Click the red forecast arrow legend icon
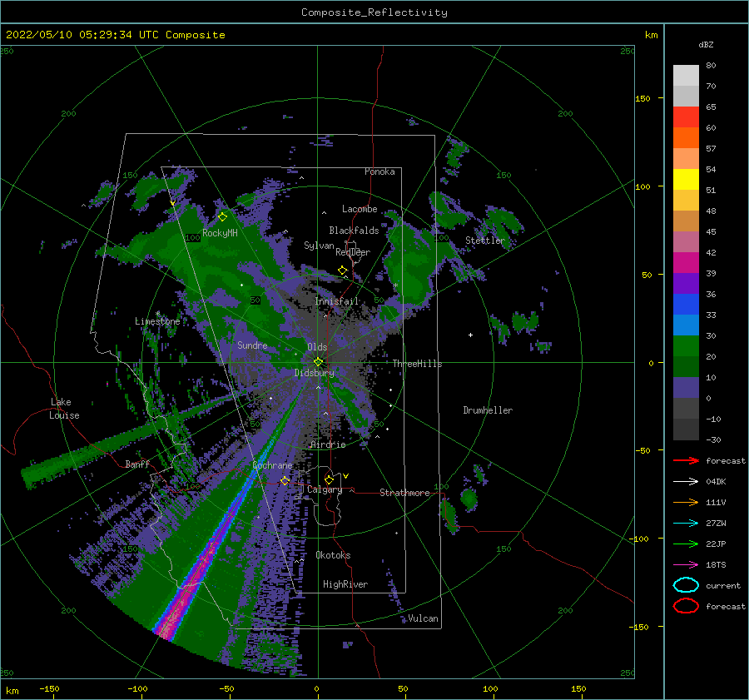This screenshot has width=749, height=700. point(686,460)
